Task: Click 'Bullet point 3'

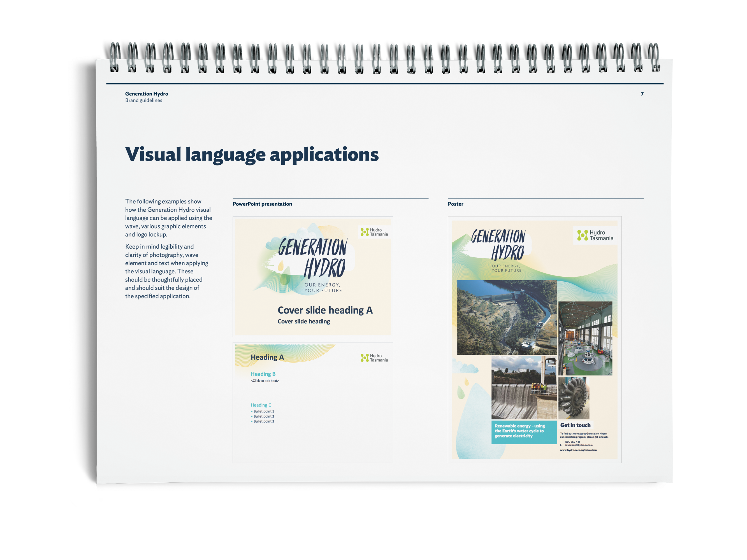Action: (264, 421)
